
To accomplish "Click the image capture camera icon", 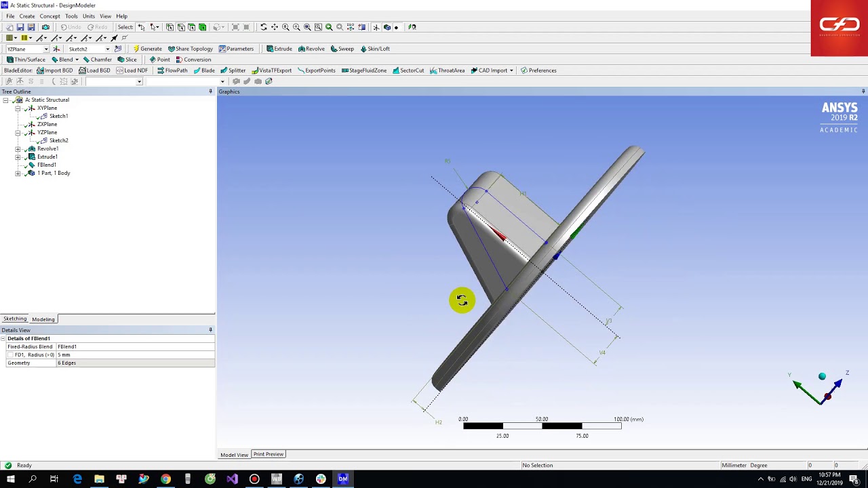I will [45, 27].
